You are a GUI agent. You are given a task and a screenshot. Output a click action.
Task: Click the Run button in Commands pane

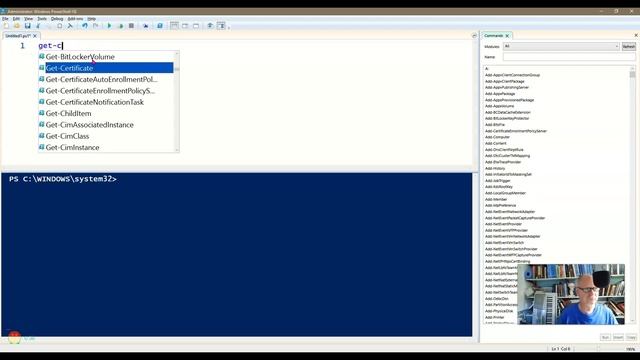[x=605, y=338]
